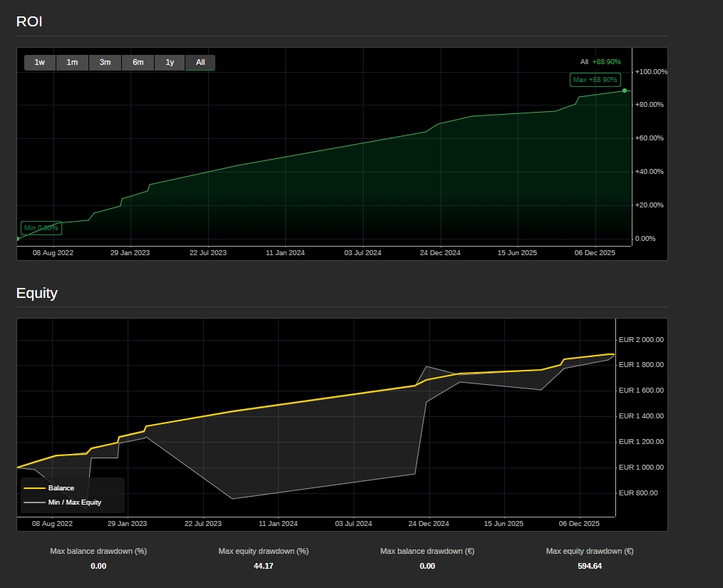This screenshot has width=723, height=588.
Task: Toggle the Balance legend entry
Action: (x=61, y=488)
